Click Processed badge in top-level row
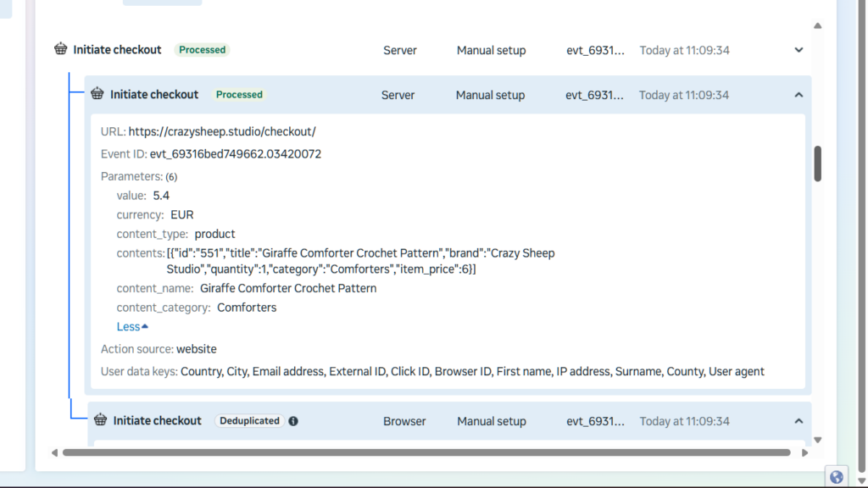The image size is (868, 488). (203, 50)
